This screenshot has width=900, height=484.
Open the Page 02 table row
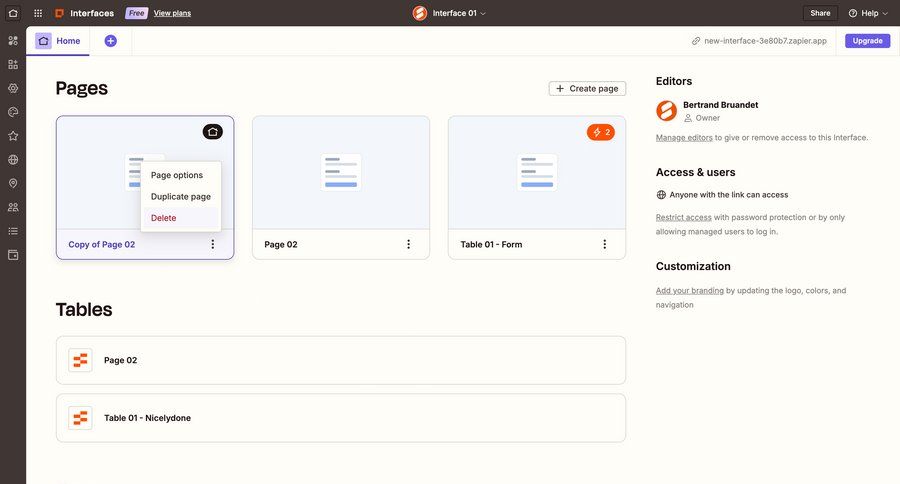(x=341, y=361)
